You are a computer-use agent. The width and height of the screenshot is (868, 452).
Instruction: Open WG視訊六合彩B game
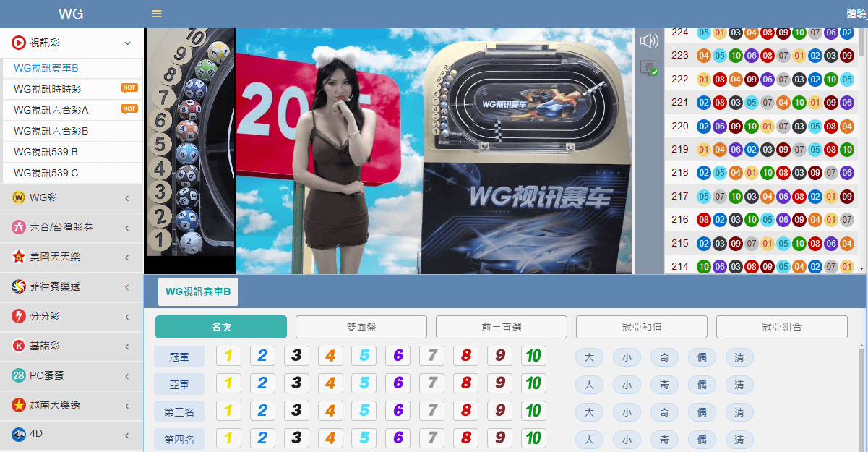click(51, 131)
